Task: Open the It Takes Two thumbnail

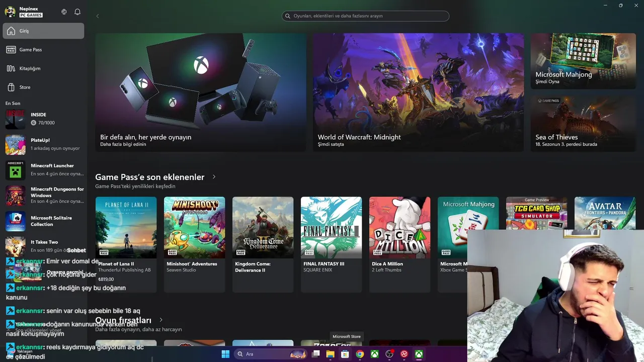Action: (x=15, y=246)
